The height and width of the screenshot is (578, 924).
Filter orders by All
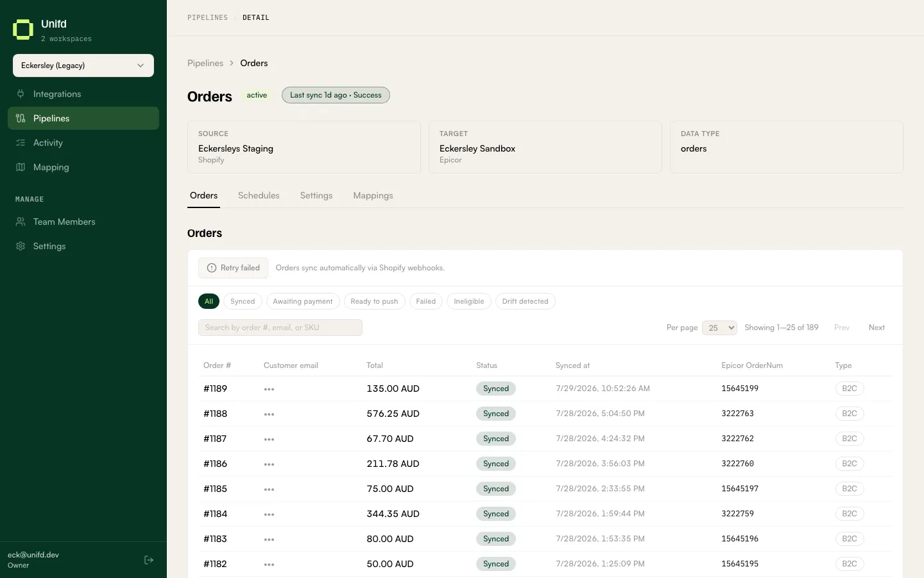(209, 301)
